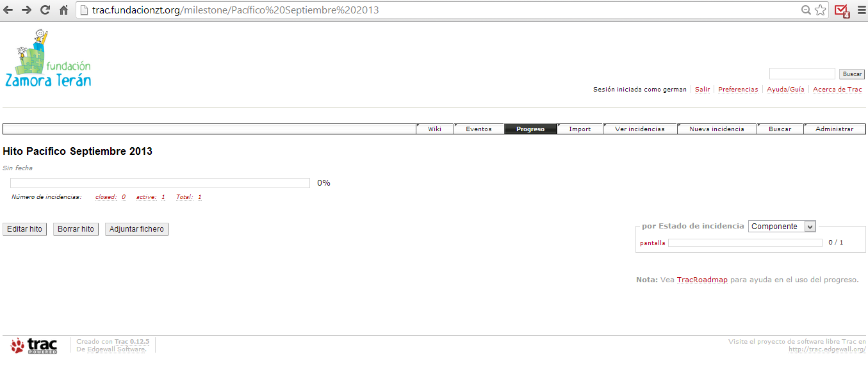Click the search input field

[801, 74]
